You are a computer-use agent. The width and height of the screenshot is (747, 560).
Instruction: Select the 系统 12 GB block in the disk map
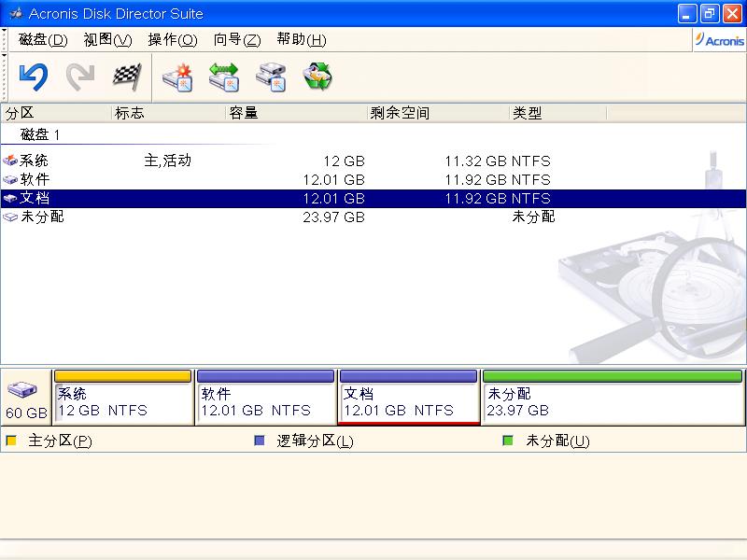coord(123,398)
